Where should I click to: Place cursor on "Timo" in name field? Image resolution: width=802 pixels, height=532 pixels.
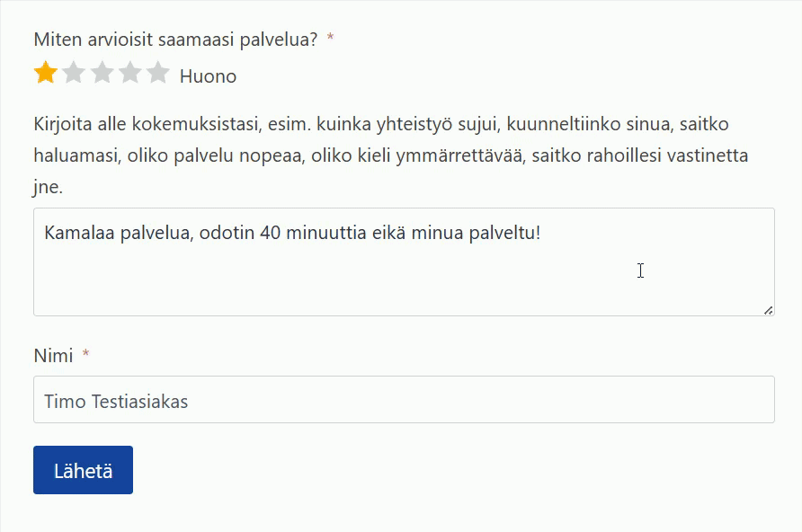(64, 402)
